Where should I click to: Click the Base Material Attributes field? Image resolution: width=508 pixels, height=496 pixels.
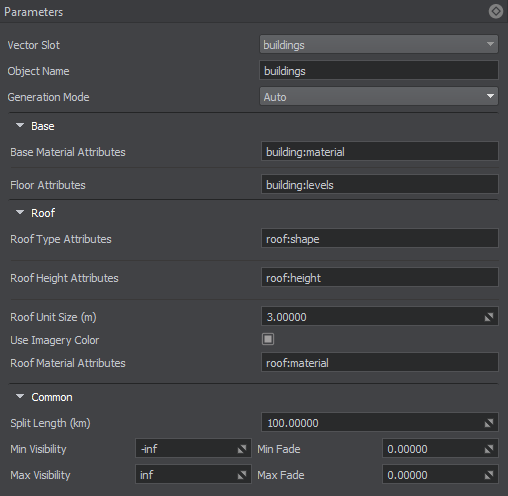[380, 151]
